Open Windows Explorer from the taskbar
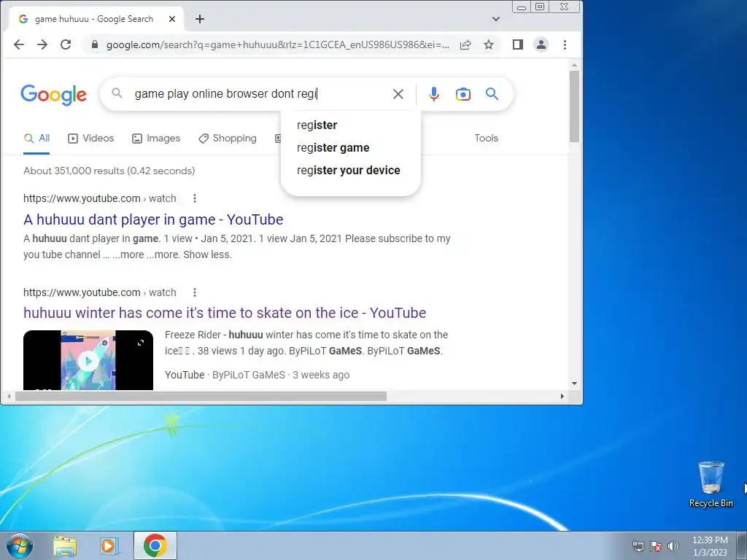Image resolution: width=747 pixels, height=560 pixels. [x=65, y=546]
